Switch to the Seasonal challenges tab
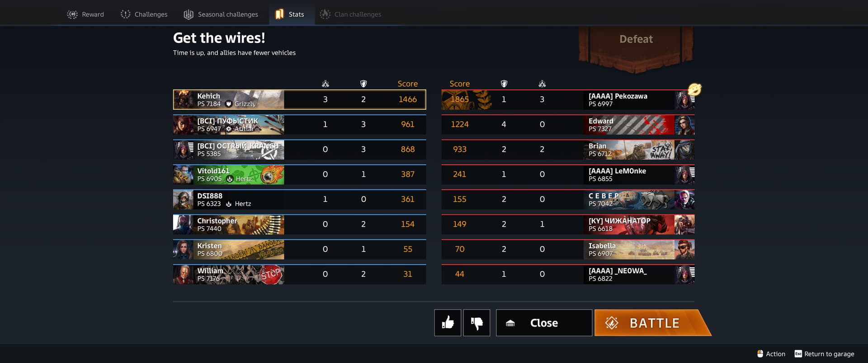The image size is (868, 363). [x=221, y=14]
